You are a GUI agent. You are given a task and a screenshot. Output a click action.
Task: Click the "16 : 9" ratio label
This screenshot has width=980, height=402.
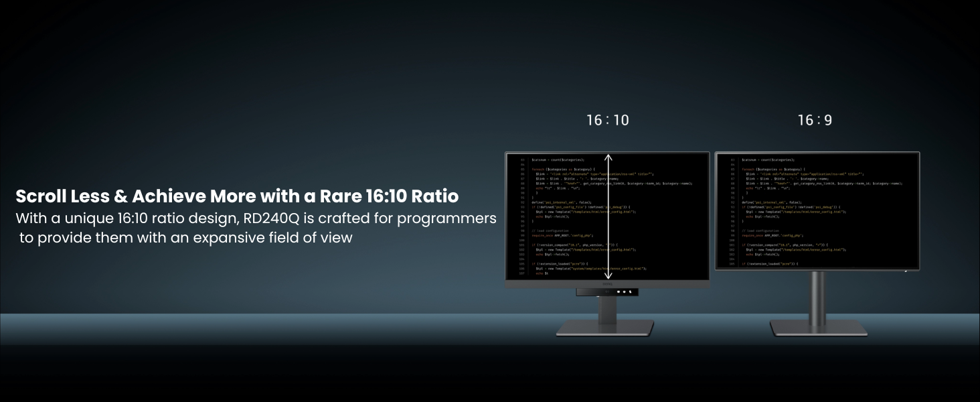[x=815, y=120]
